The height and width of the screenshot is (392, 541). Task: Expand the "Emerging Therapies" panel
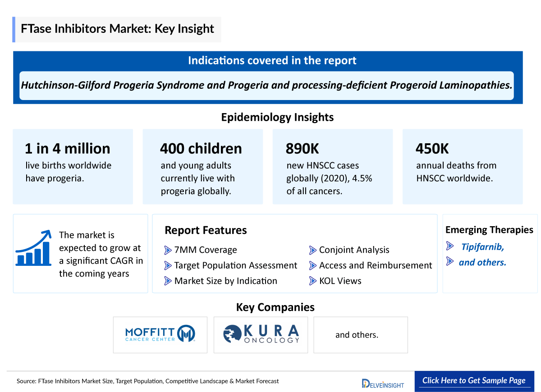click(490, 230)
